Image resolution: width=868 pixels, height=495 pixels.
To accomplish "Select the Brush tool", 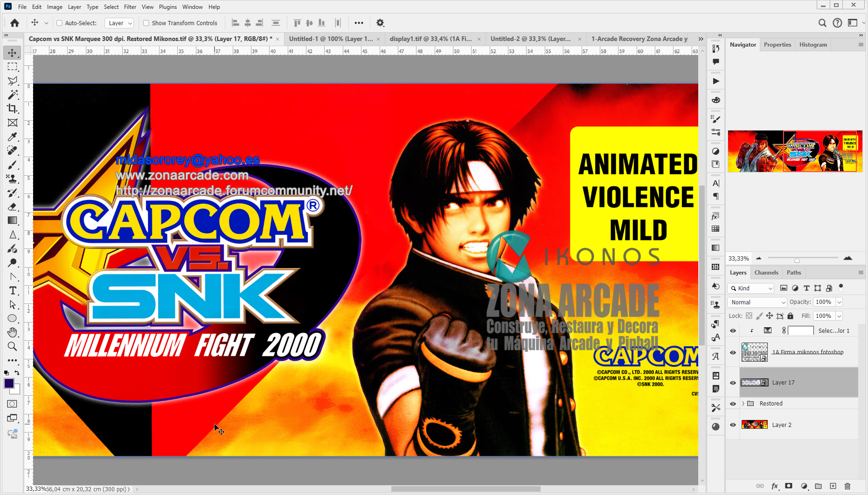I will click(13, 165).
